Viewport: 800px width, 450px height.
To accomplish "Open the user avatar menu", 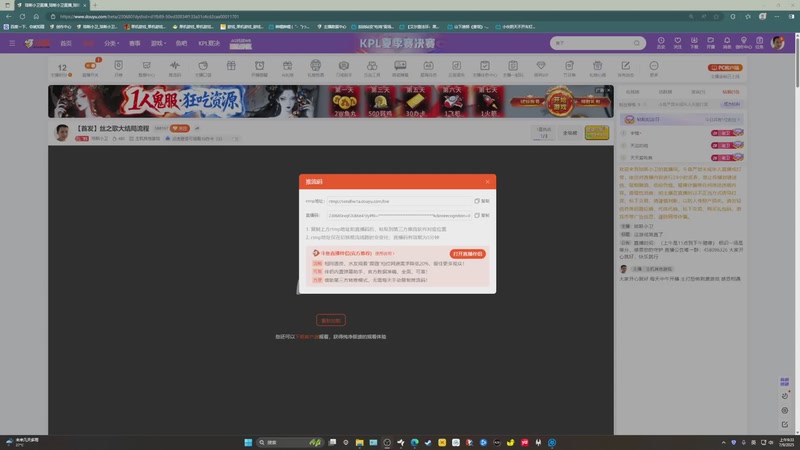I will click(x=778, y=43).
